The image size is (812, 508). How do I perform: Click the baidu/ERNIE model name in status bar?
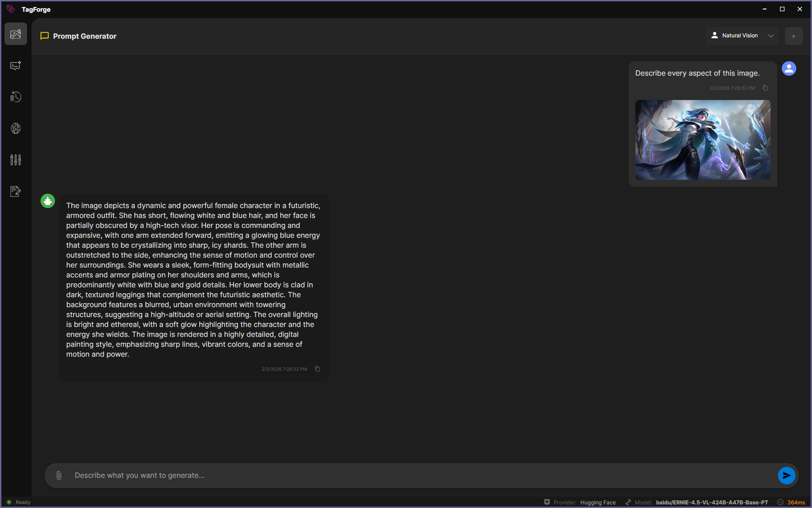[x=712, y=503]
